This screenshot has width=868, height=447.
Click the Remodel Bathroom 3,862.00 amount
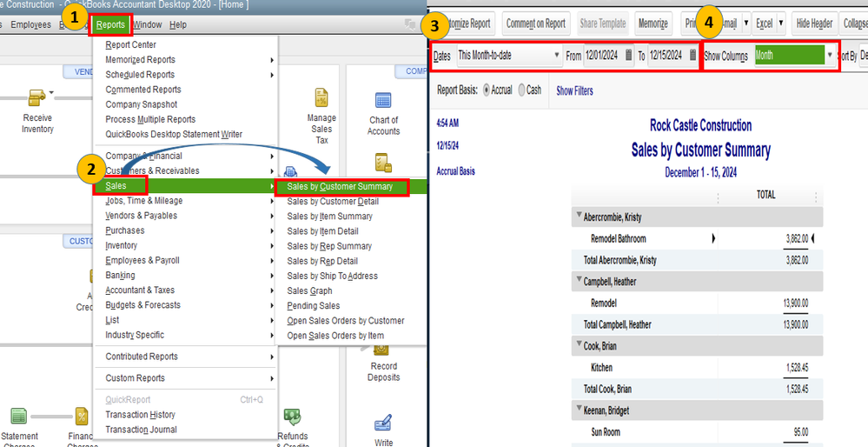click(797, 239)
